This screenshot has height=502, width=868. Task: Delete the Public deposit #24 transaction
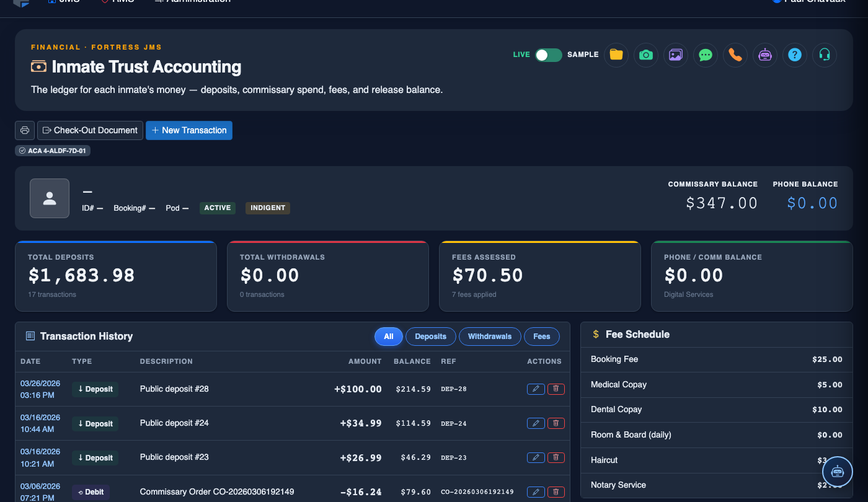coord(556,423)
